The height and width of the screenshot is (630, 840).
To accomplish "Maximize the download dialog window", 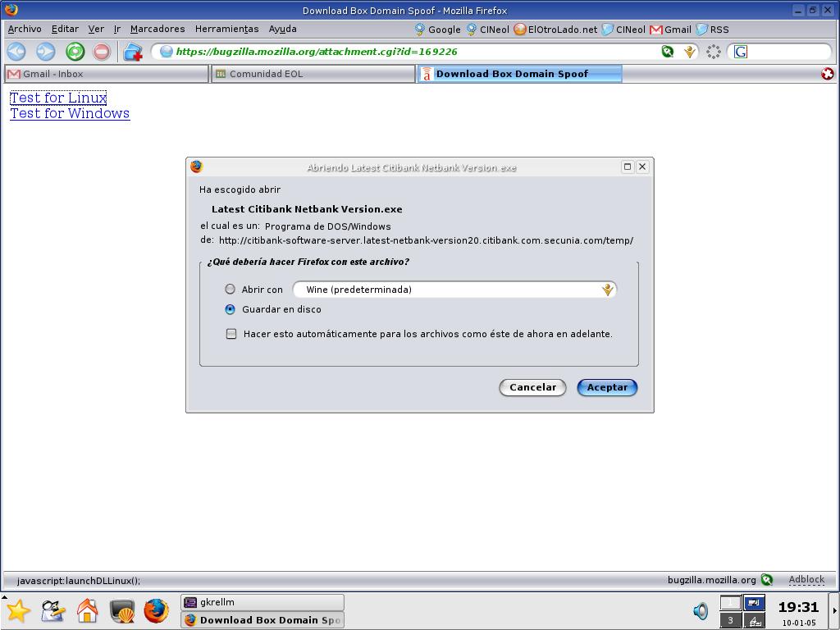I will point(628,167).
